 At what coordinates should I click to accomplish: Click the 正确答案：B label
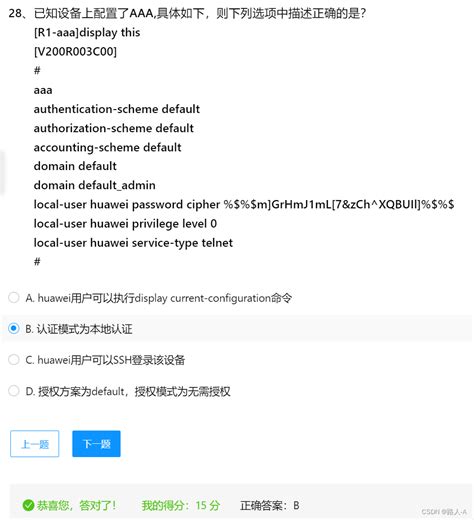click(269, 505)
